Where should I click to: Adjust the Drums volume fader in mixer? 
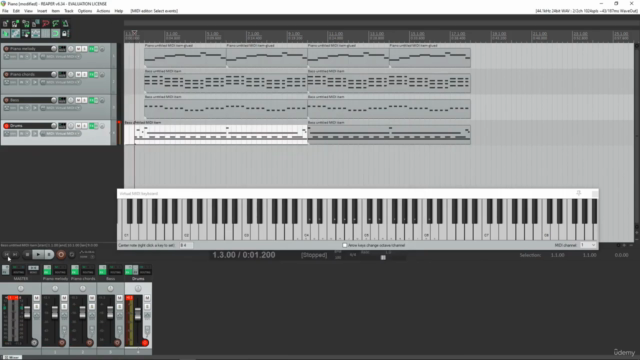138,314
